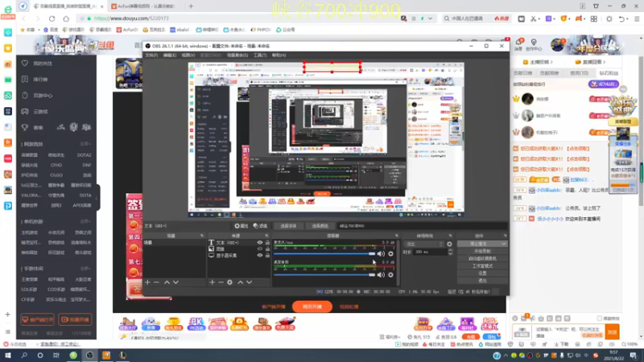This screenshot has height=362, width=644.
Task: Open browser search engine dropdown arrow
Action: (x=430, y=19)
